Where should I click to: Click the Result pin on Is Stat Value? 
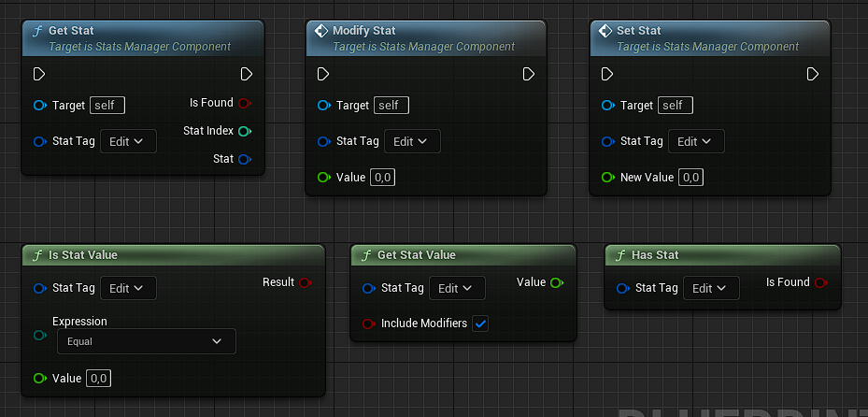click(x=305, y=282)
